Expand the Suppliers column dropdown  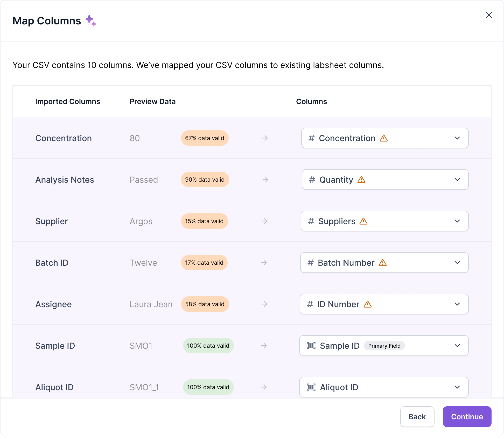click(457, 221)
